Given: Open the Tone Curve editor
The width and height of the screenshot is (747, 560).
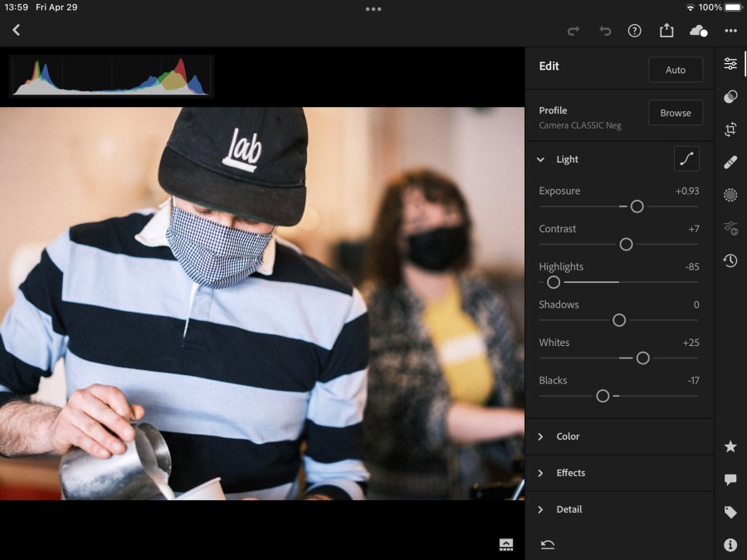Looking at the screenshot, I should pyautogui.click(x=686, y=159).
